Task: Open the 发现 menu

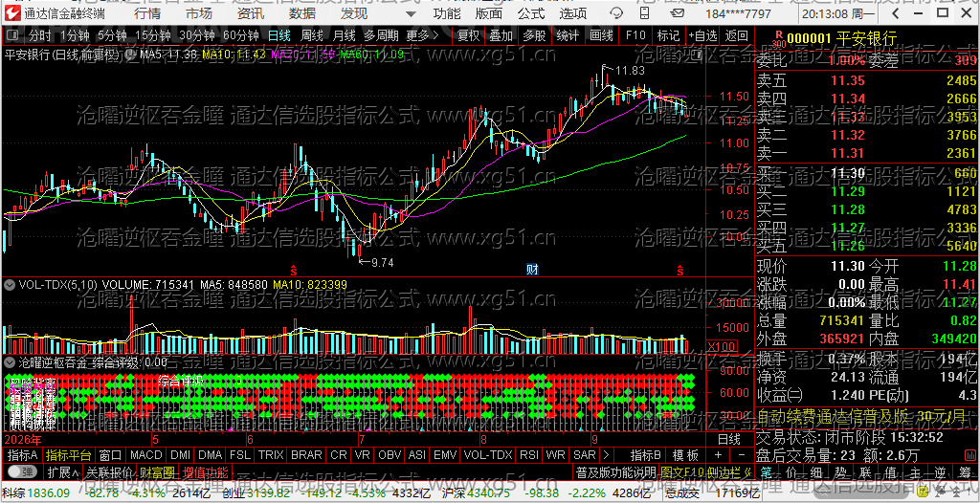Action: 354,13
